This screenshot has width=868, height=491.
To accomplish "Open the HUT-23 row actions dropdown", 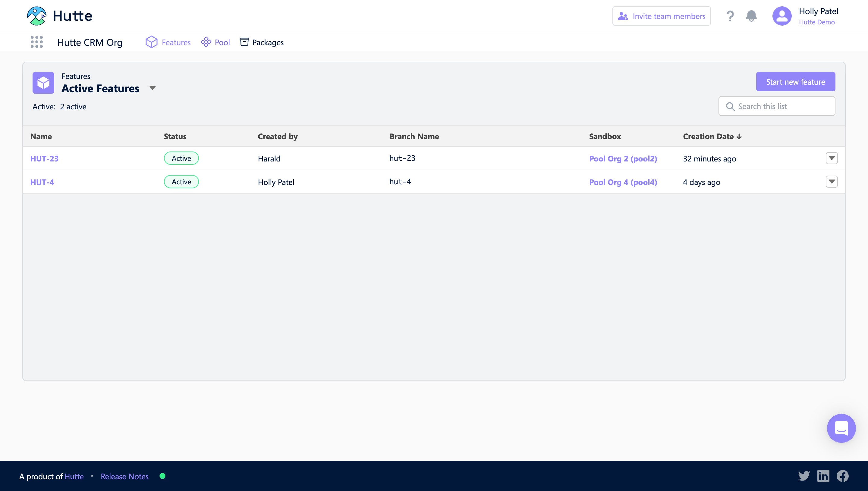I will [x=832, y=158].
